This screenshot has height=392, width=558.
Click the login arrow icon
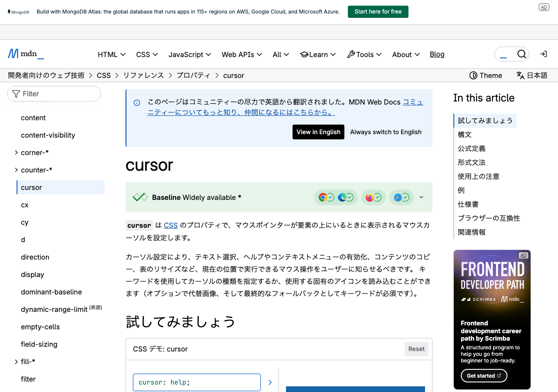click(x=543, y=54)
